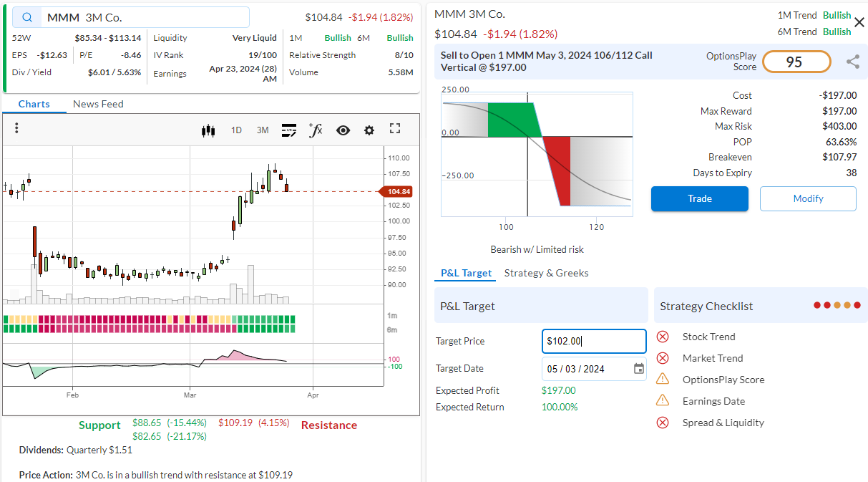Click the search magnifier icon beside MMM
Viewport: 868px width, 482px height.
pyautogui.click(x=27, y=17)
